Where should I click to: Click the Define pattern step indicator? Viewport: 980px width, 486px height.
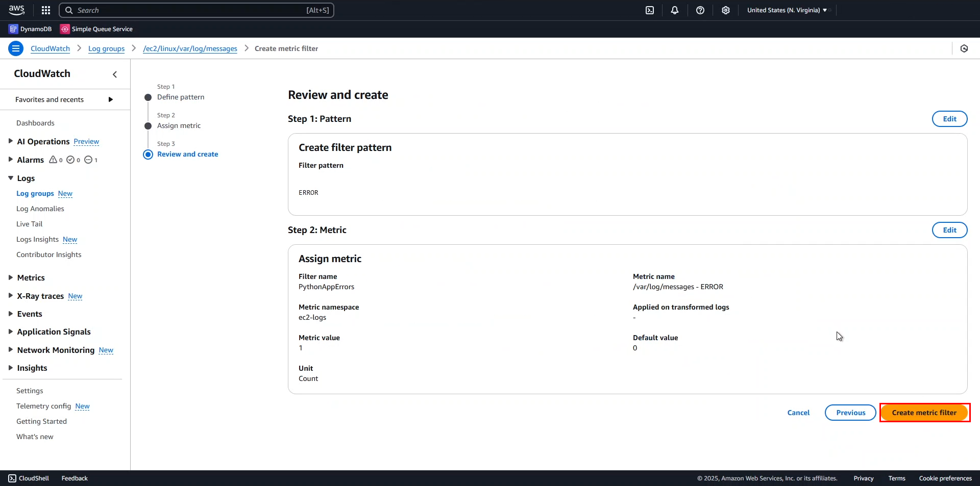tap(148, 97)
